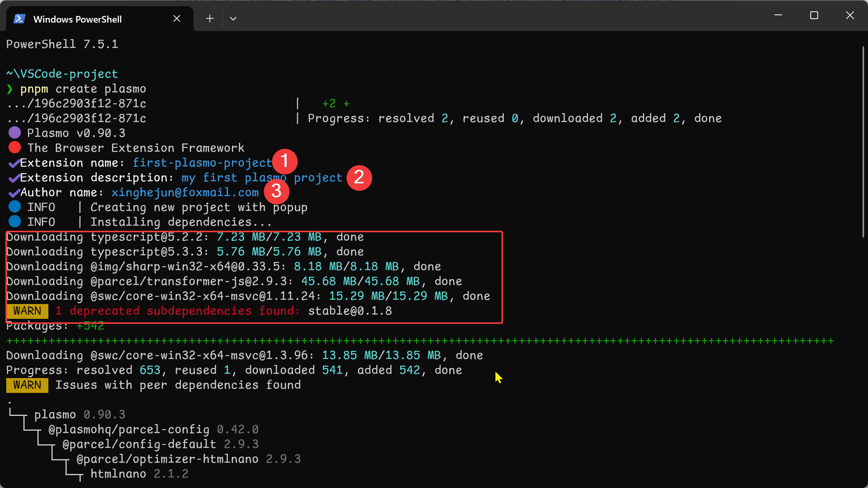868x488 pixels.
Task: Click 'Installing dependencies...' line
Action: click(181, 222)
